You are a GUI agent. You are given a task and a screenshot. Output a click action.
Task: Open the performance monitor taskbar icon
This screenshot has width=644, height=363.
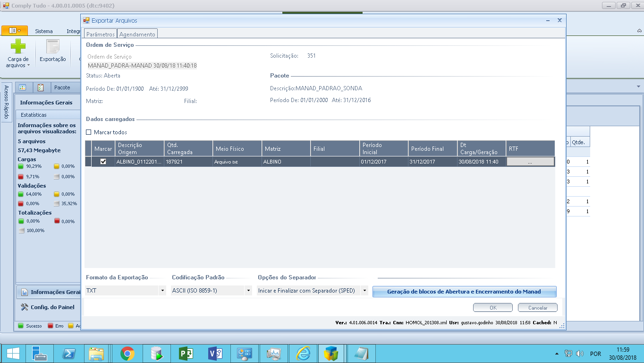pos(273,354)
